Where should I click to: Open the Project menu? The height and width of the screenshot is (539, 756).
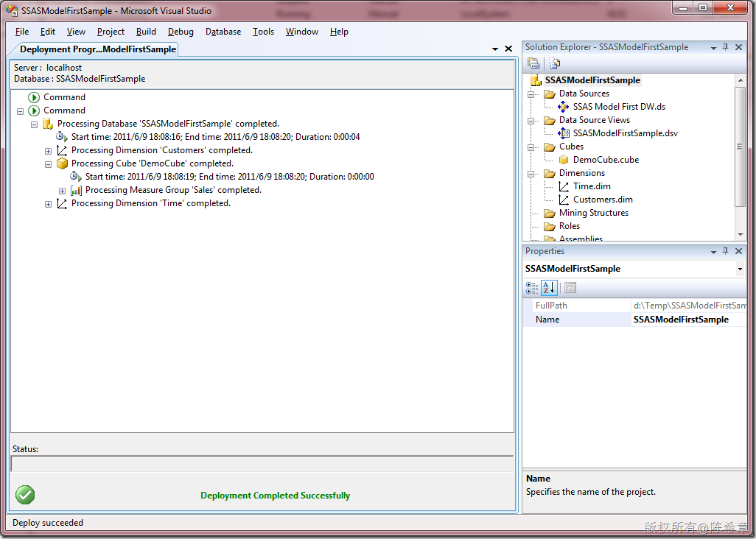click(111, 32)
